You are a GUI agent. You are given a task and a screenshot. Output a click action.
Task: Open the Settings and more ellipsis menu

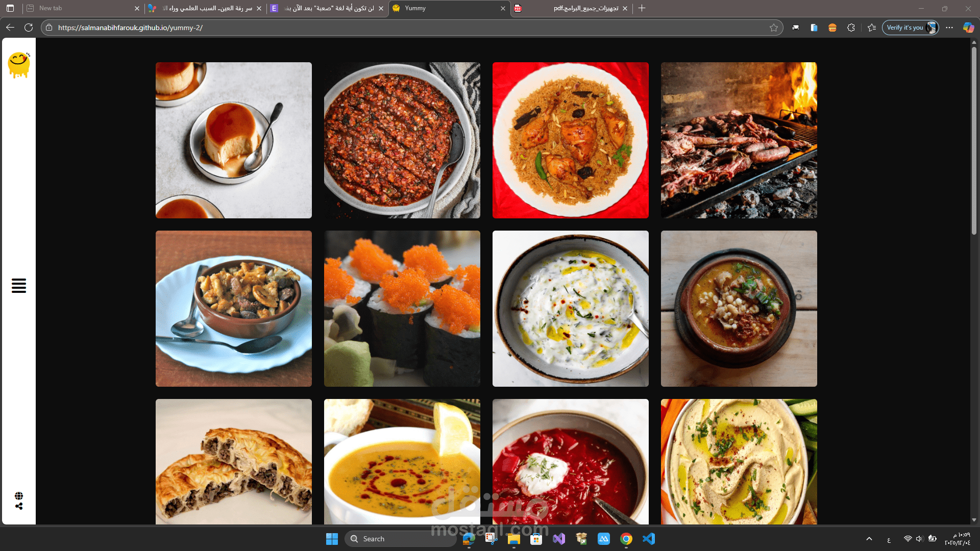point(949,28)
